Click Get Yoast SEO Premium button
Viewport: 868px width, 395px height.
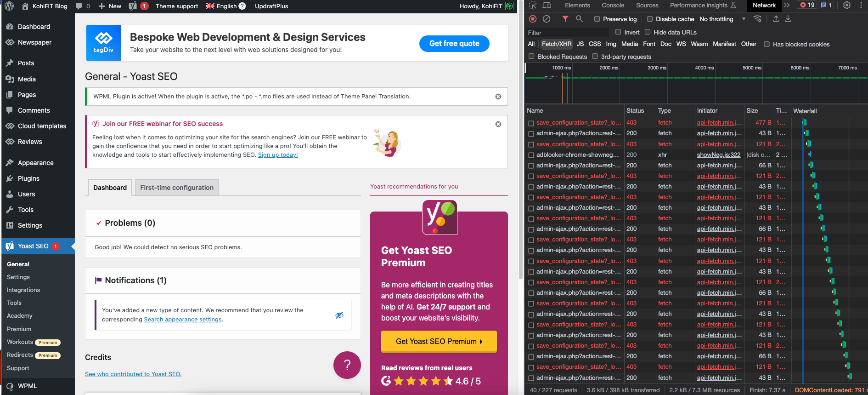coord(439,341)
